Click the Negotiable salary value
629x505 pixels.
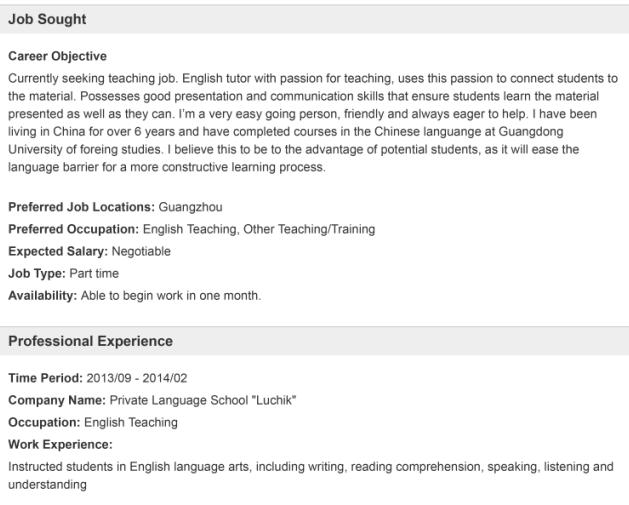(x=141, y=251)
